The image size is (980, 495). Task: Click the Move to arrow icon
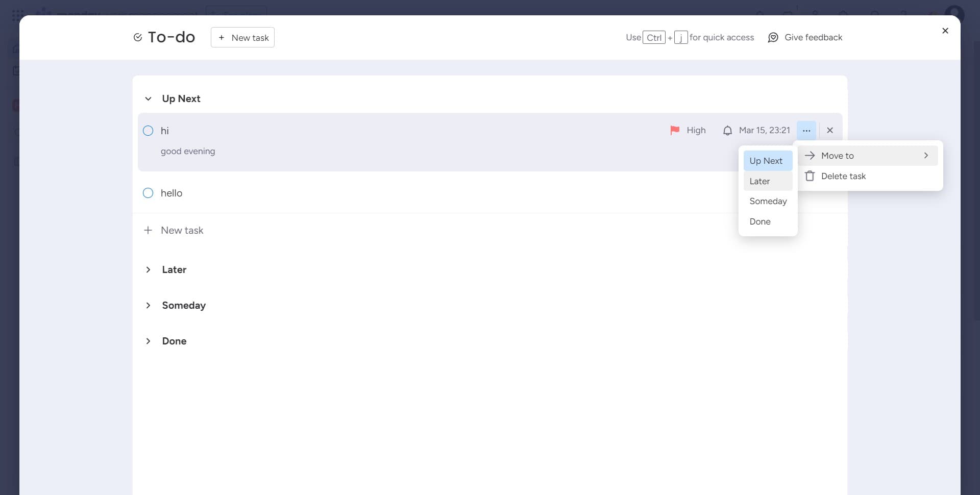811,155
